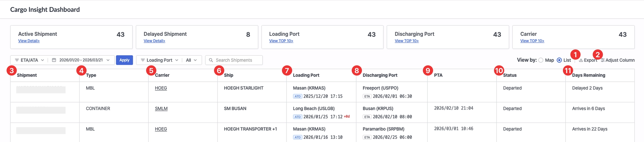This screenshot has width=644, height=142.
Task: Select the List view radio button
Action: 559,60
